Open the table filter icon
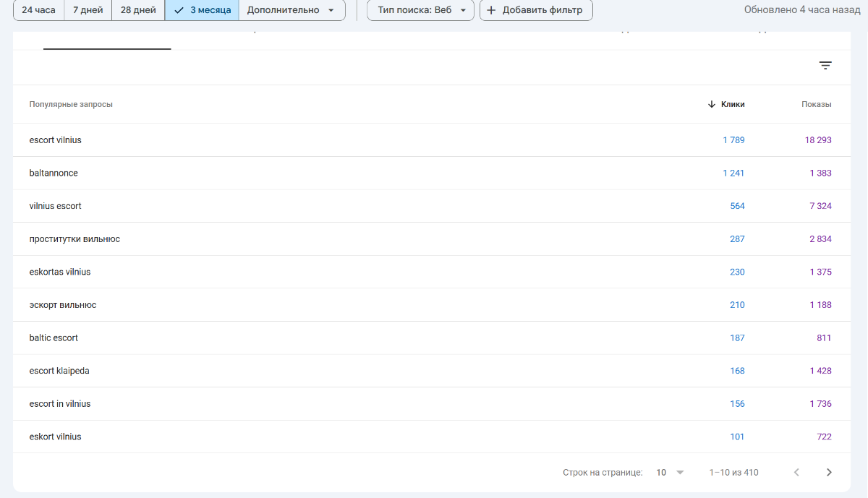The width and height of the screenshot is (868, 498). (x=825, y=66)
